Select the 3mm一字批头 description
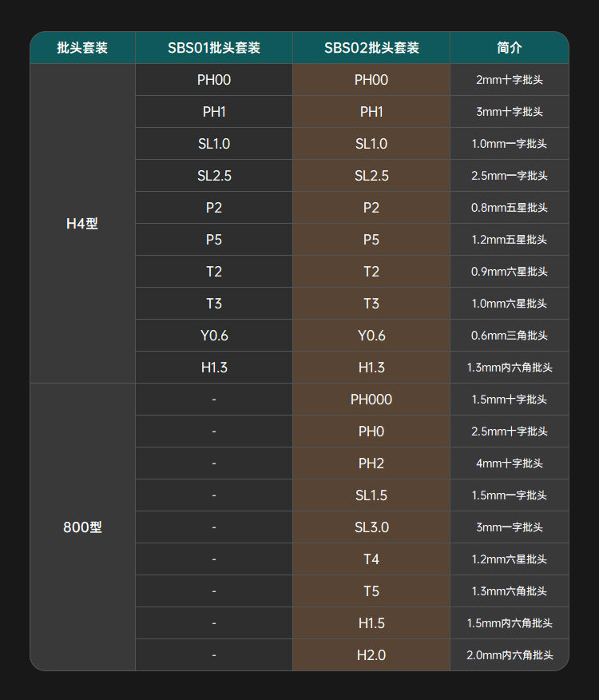The image size is (599, 700). (510, 527)
